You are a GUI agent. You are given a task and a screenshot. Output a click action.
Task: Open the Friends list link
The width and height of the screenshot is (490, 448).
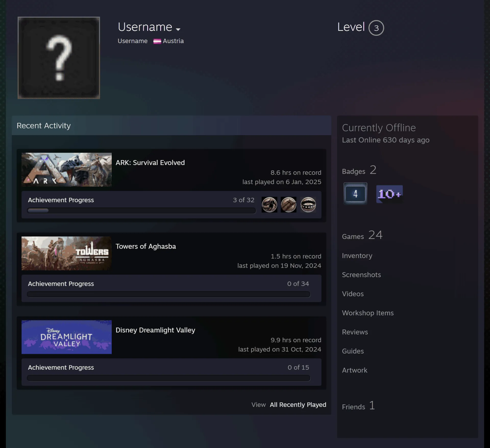point(358,405)
